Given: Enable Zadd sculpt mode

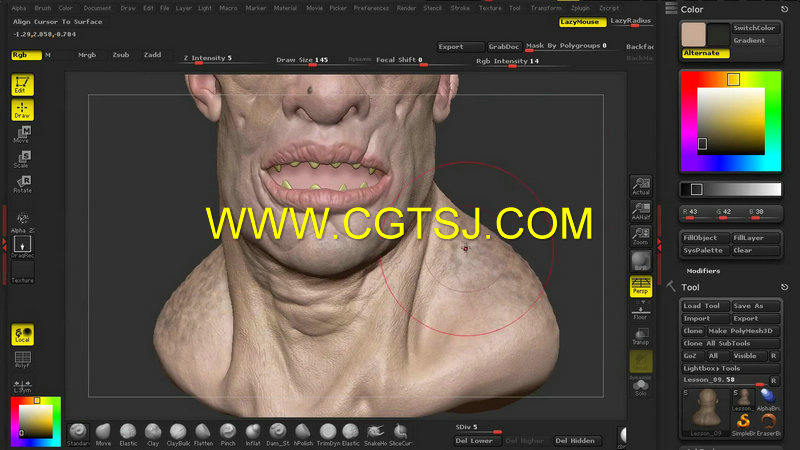Looking at the screenshot, I should pyautogui.click(x=152, y=55).
